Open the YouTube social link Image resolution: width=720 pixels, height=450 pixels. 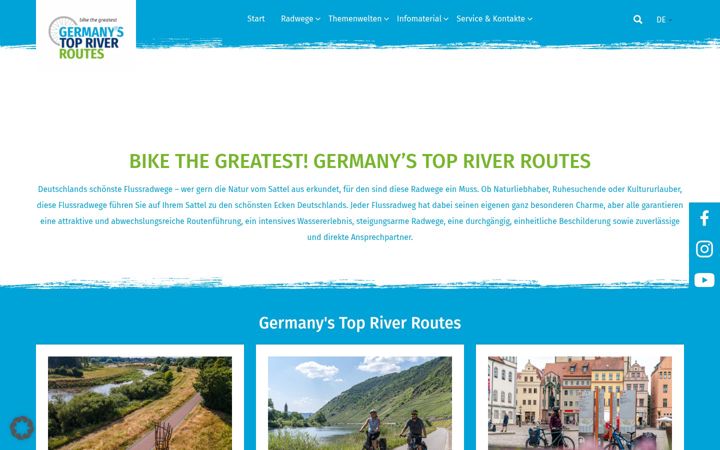coord(704,280)
